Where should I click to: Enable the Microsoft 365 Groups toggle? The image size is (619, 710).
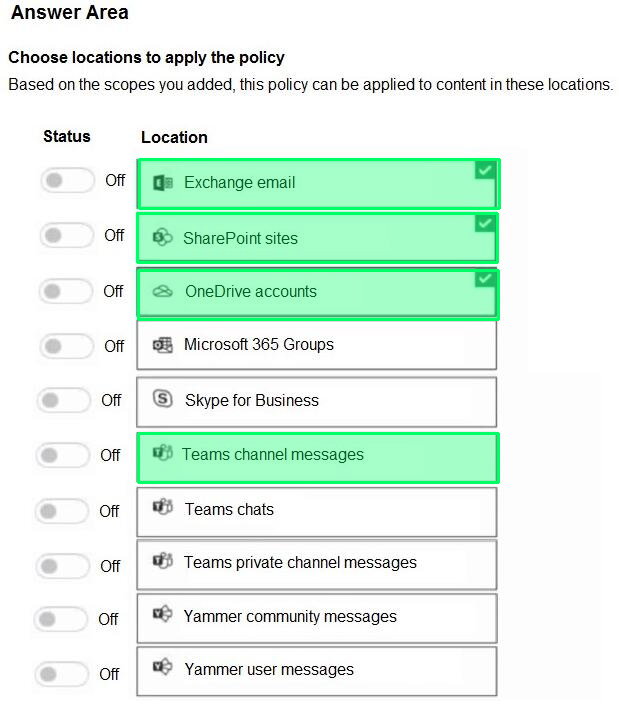tap(67, 346)
